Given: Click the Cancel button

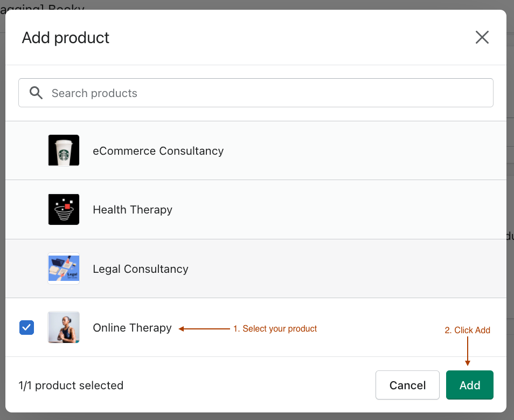Looking at the screenshot, I should point(407,385).
